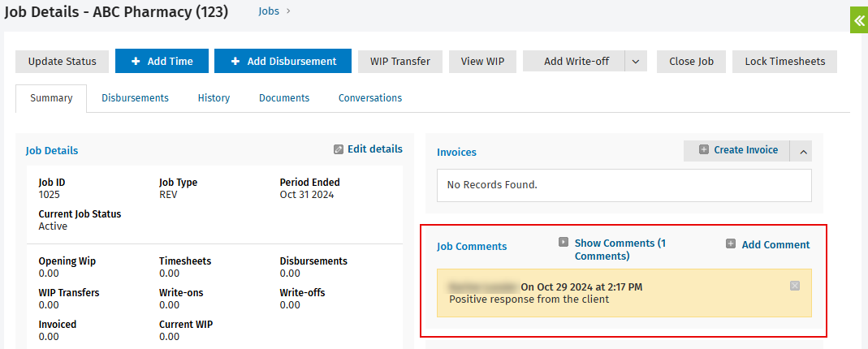The image size is (868, 349).
Task: Click the Add Disbursement button
Action: point(283,61)
